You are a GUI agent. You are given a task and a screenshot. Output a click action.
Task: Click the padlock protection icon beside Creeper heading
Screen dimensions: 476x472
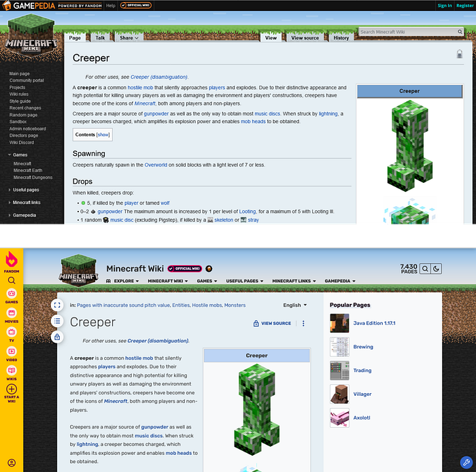pos(460,54)
